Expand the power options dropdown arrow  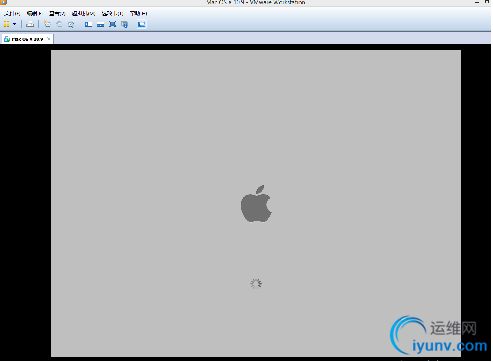[x=14, y=24]
